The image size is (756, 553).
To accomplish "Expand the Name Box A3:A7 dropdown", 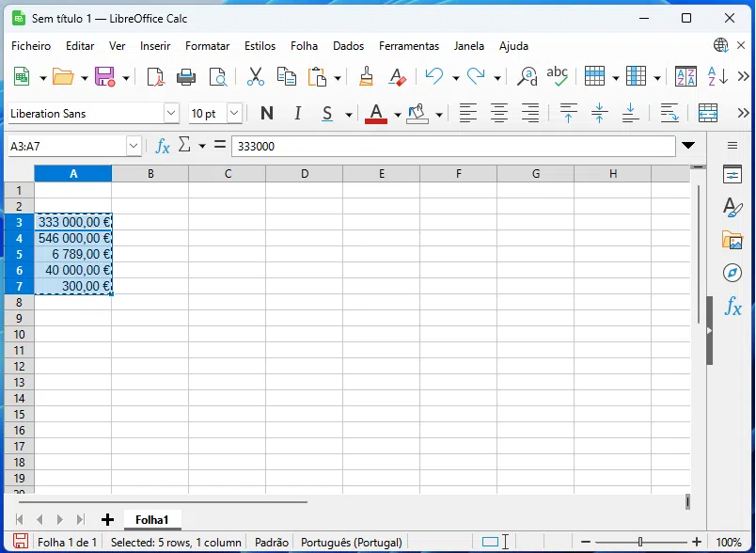I will coord(134,146).
